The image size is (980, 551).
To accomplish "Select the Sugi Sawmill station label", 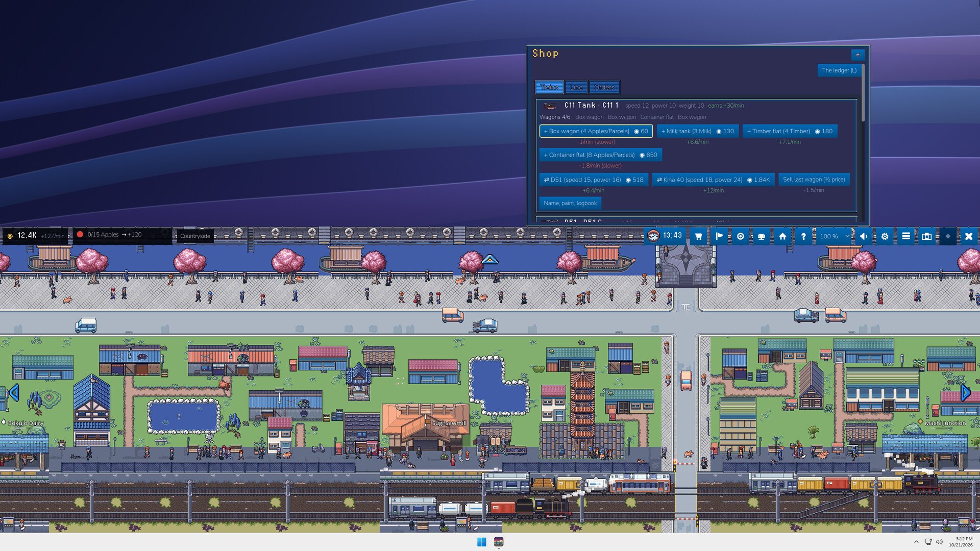I will (449, 423).
